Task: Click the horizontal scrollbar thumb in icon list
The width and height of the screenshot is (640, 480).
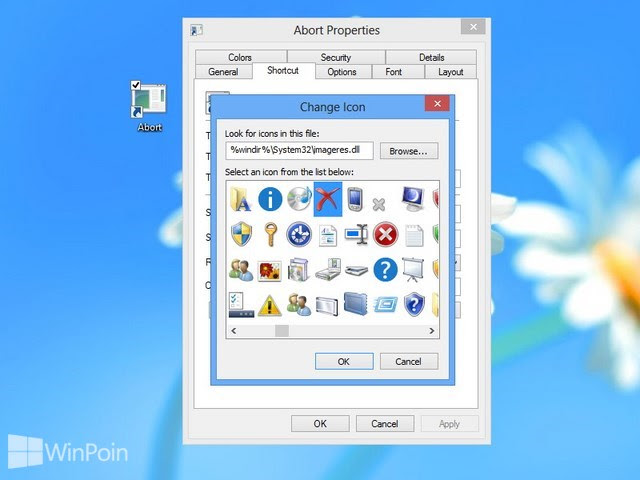Action: tap(282, 331)
